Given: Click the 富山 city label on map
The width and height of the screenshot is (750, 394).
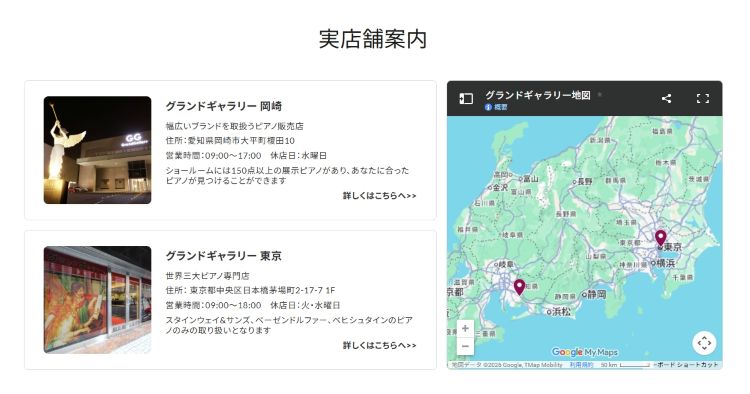Looking at the screenshot, I should point(530,179).
